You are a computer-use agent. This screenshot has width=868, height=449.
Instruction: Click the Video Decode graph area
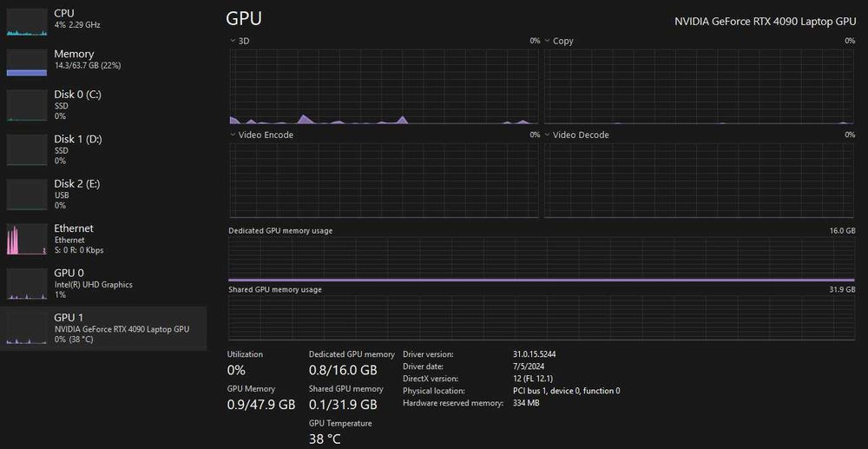click(x=699, y=180)
